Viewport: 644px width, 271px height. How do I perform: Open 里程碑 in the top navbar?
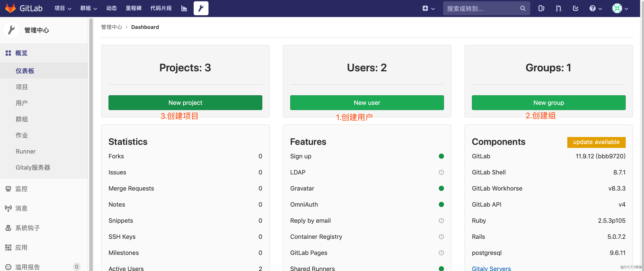coord(134,8)
